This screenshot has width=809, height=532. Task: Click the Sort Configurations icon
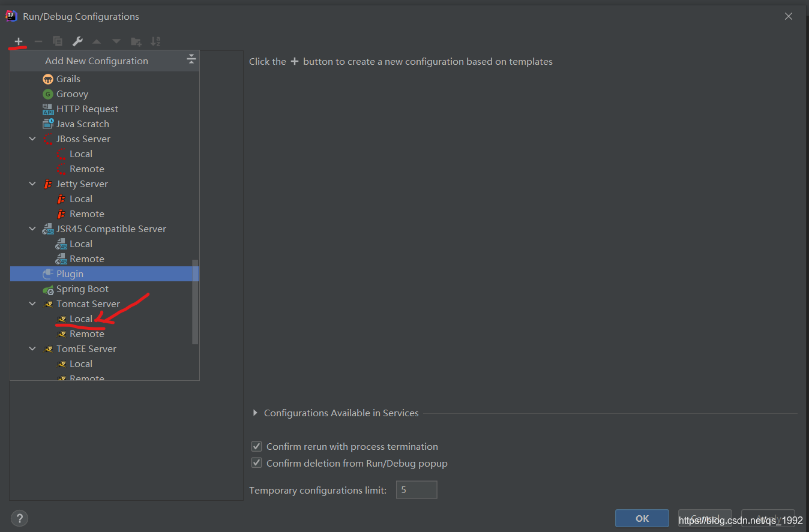155,41
